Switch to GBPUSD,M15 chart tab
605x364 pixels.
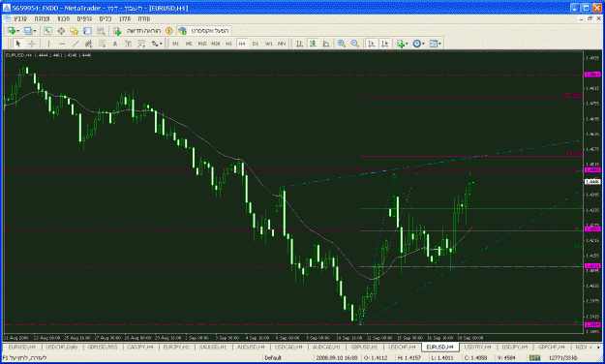(103, 347)
